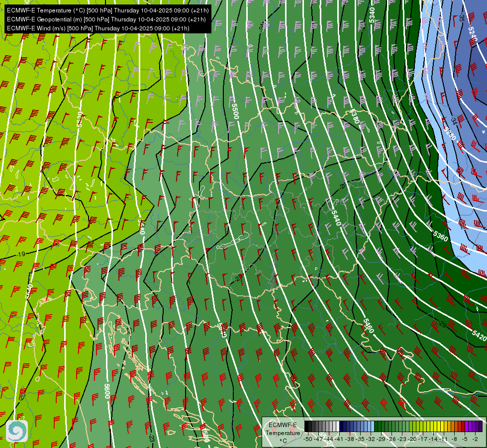Image resolution: width=487 pixels, height=448 pixels.
Task: Click the 5420 contour label
Action: (479, 335)
